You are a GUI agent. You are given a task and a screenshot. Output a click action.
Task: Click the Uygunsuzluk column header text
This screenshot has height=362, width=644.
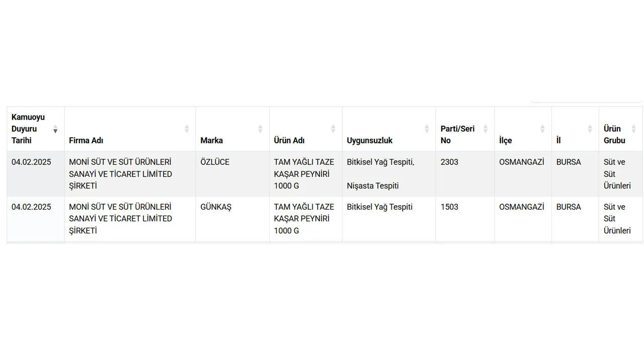(x=370, y=140)
